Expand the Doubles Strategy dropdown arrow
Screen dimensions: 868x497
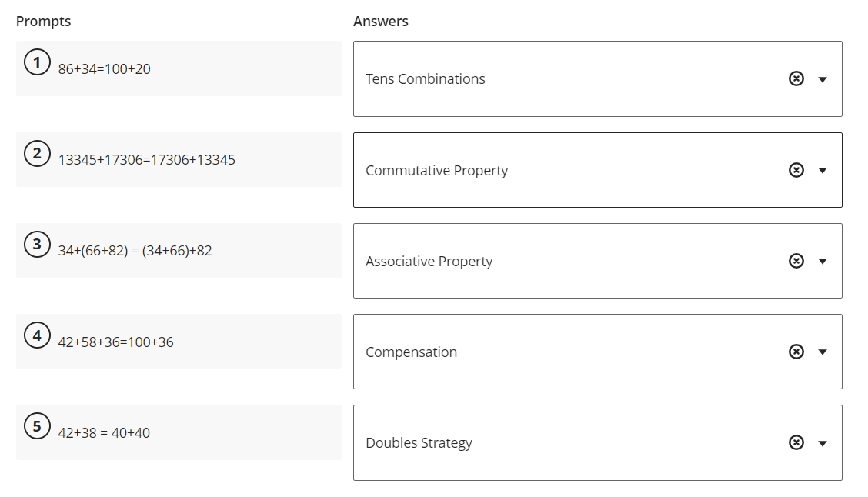(x=823, y=443)
